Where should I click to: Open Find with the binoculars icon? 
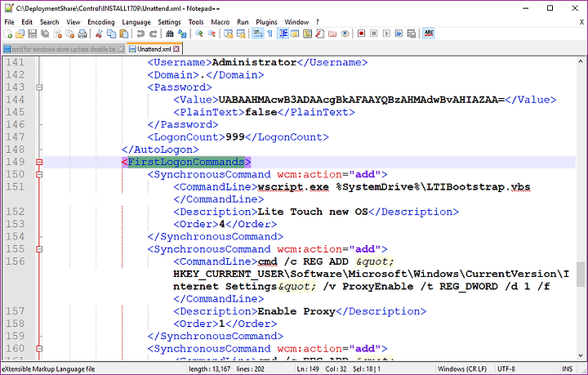coord(170,33)
